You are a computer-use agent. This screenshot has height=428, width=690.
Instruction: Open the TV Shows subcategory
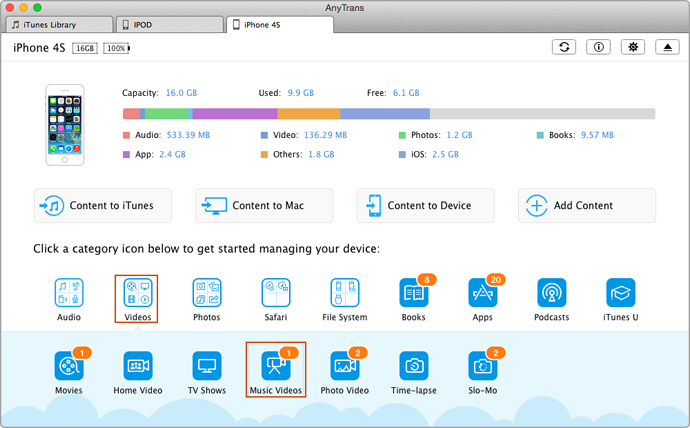point(207,371)
